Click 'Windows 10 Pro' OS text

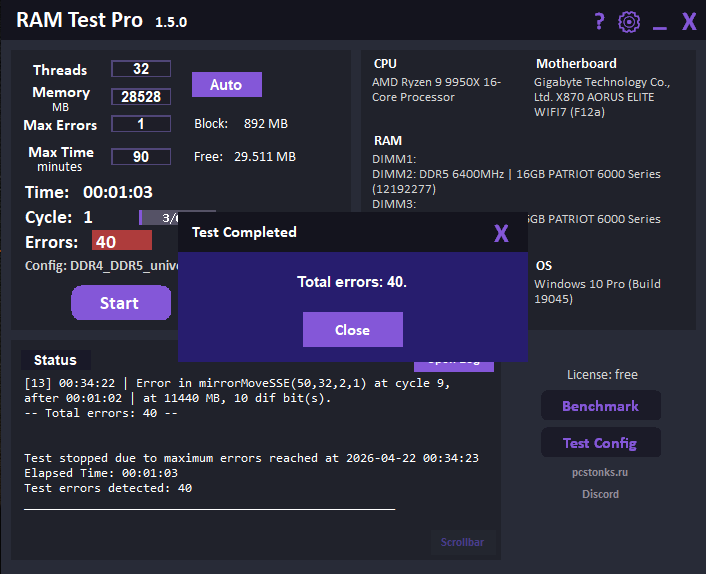(x=597, y=291)
